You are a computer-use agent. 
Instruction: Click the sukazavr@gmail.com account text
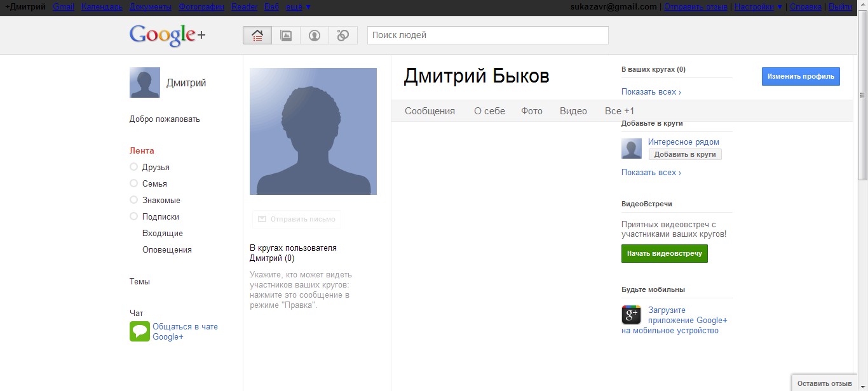coord(614,7)
